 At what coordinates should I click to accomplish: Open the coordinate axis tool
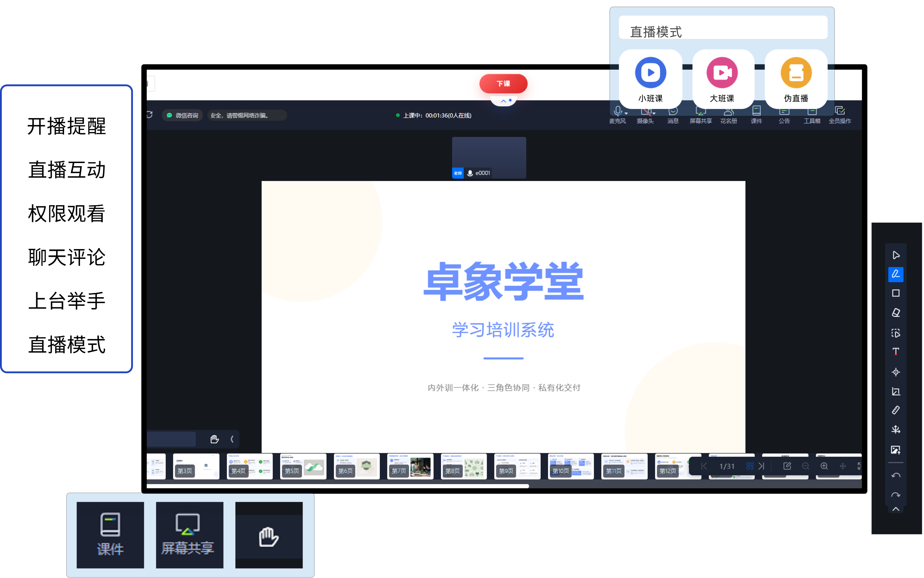click(x=895, y=430)
